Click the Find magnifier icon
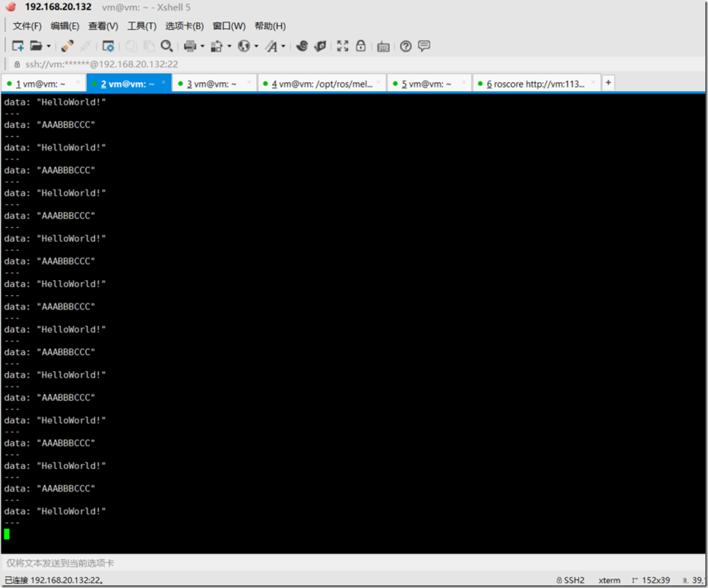This screenshot has height=588, width=708. (167, 46)
